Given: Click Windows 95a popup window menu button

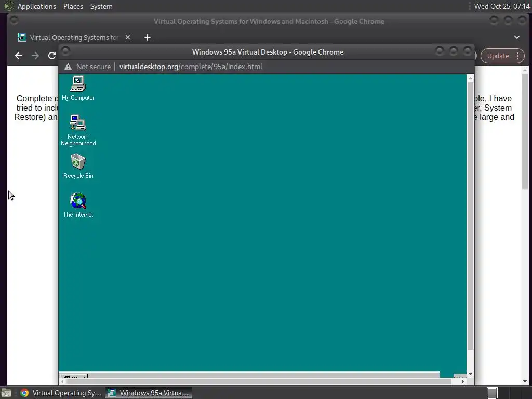Looking at the screenshot, I should pos(66,51).
